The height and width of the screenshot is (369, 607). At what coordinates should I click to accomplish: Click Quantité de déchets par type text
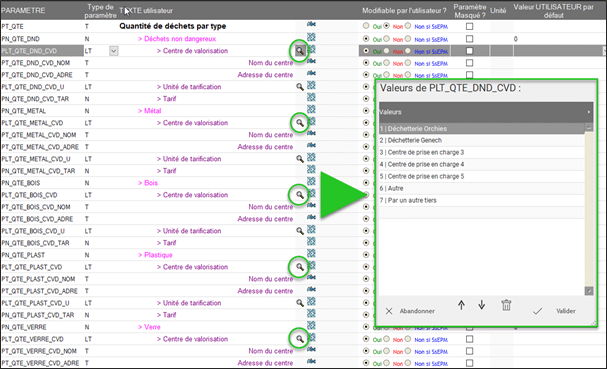[173, 26]
